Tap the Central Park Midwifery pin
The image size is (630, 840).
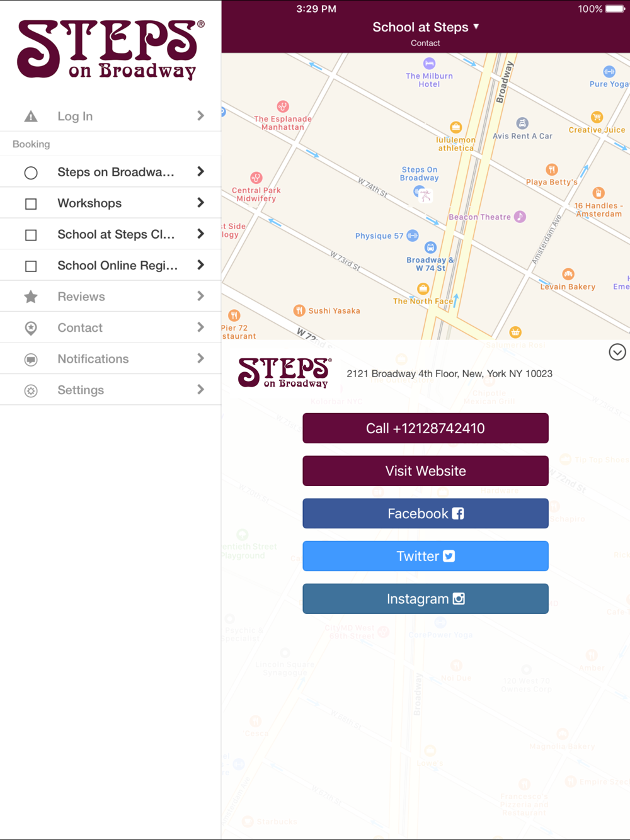(x=256, y=178)
